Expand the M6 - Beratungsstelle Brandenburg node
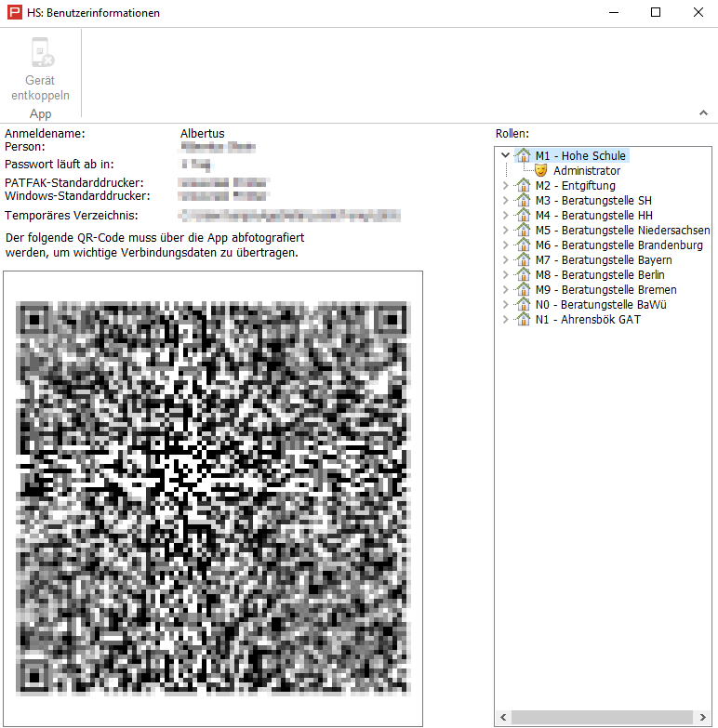 coord(505,245)
